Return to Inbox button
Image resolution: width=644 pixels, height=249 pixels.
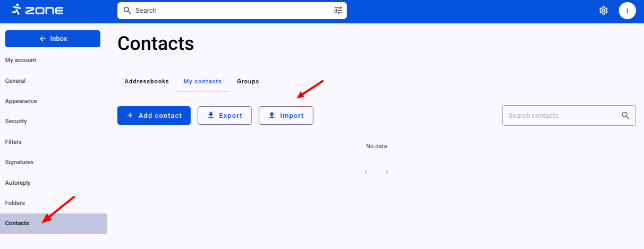click(x=53, y=39)
